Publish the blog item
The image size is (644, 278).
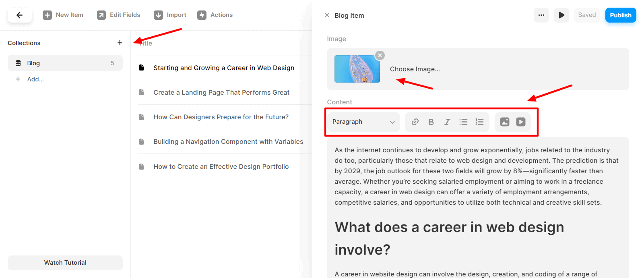coord(621,15)
